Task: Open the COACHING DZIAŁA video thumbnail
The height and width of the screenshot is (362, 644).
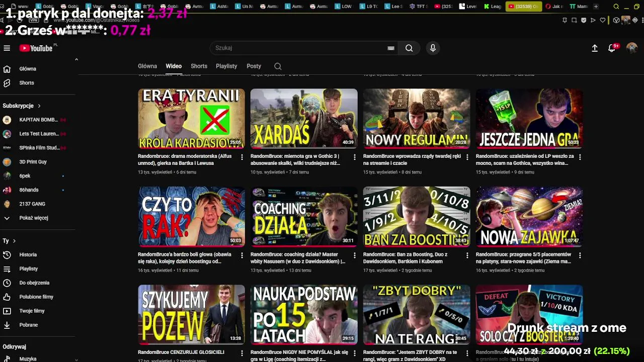Action: 304,217
